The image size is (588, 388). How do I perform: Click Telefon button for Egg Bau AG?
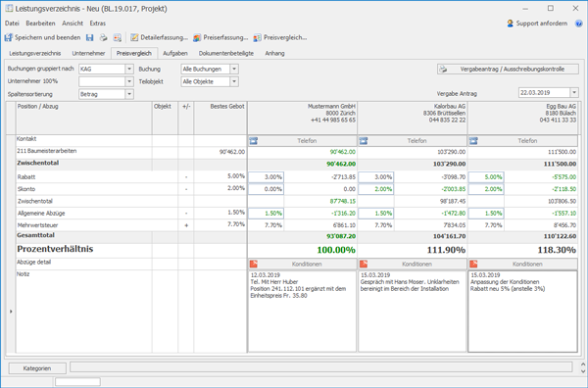point(522,141)
